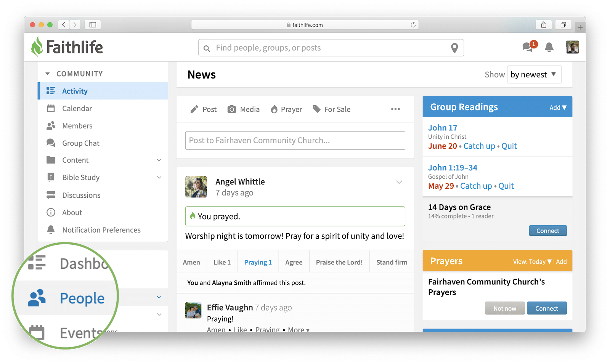This screenshot has height=364, width=610.
Task: Open the John 17 reading link
Action: [x=443, y=128]
